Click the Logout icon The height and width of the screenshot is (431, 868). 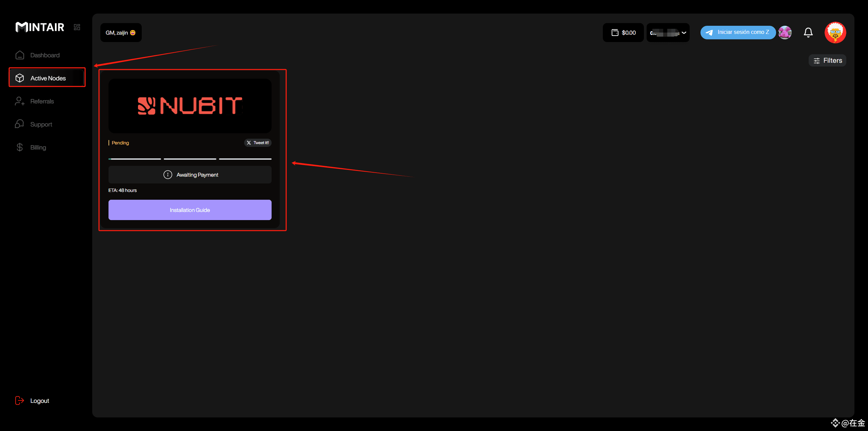(20, 400)
